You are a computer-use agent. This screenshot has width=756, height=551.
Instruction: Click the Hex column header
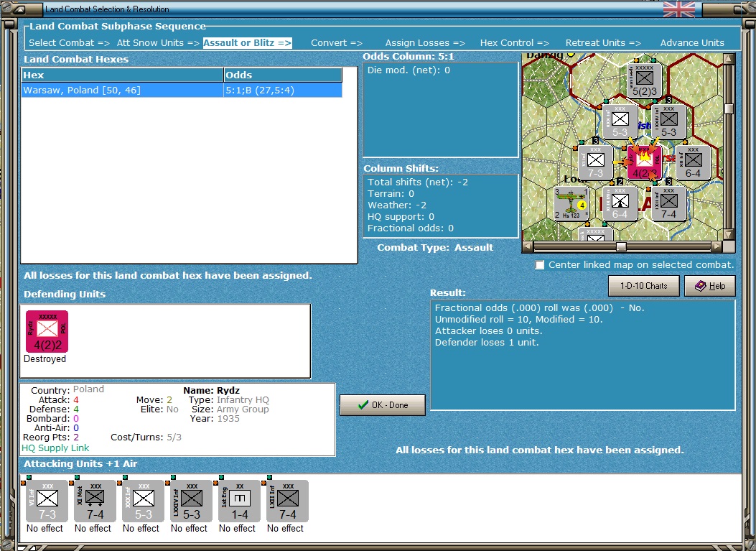pyautogui.click(x=123, y=75)
